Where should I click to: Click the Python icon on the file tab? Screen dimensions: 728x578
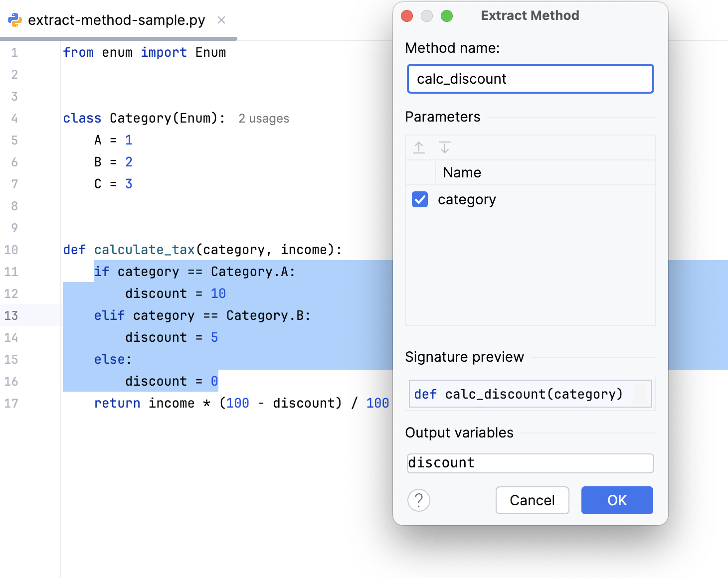pyautogui.click(x=15, y=20)
